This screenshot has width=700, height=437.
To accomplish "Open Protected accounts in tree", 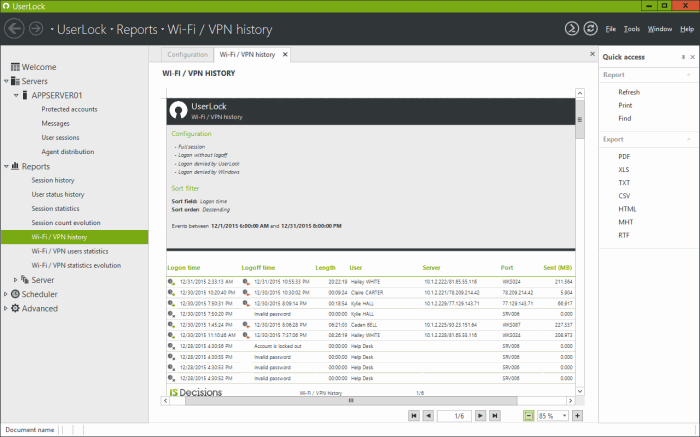I will (69, 109).
